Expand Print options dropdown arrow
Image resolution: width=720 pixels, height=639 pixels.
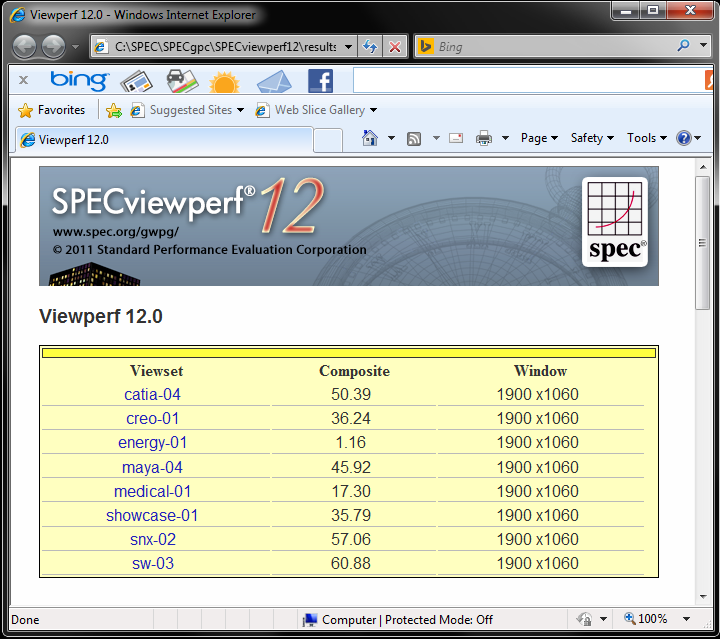505,138
